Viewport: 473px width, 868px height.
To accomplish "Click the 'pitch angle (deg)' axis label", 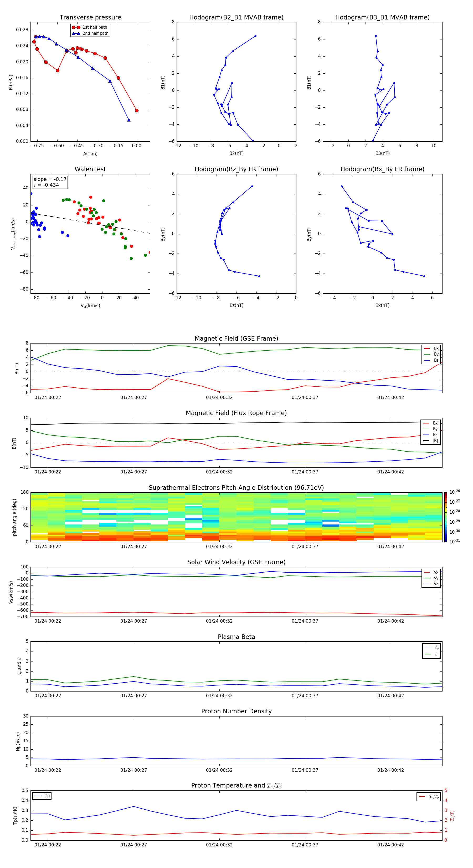I will [x=14, y=517].
